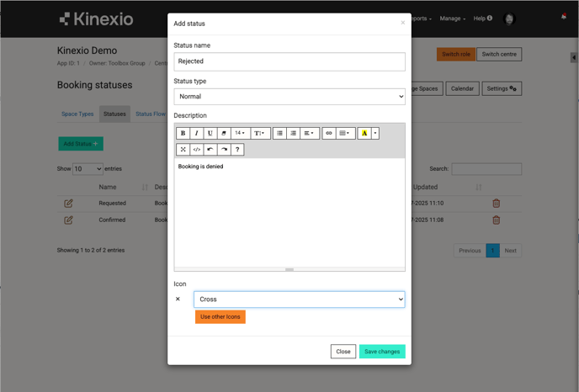
Task: Switch to the Space Types tab
Action: (x=77, y=114)
